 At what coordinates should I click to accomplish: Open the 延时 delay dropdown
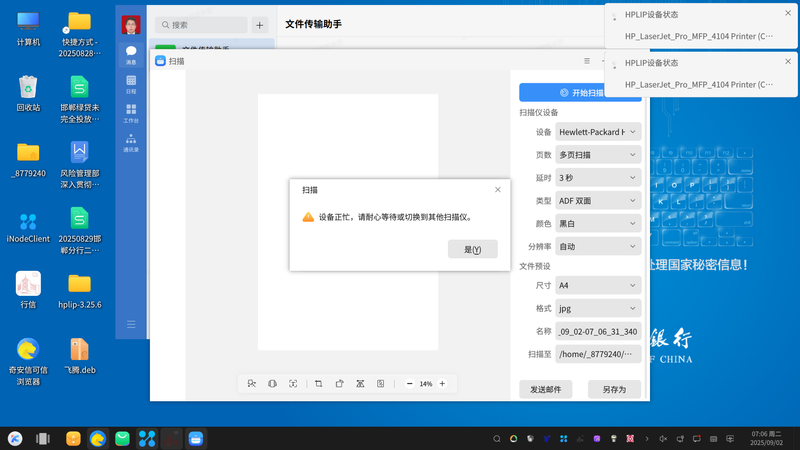pos(597,178)
